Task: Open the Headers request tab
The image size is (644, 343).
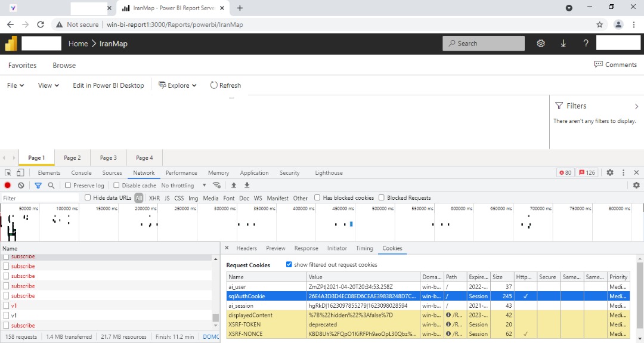Action: coord(246,248)
